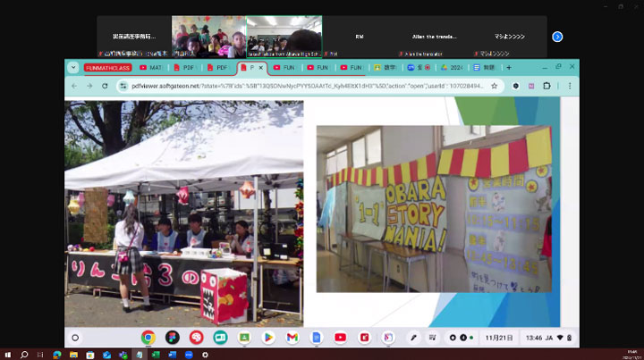Show next participants in video call
Image resolution: width=644 pixels, height=360 pixels.
557,37
